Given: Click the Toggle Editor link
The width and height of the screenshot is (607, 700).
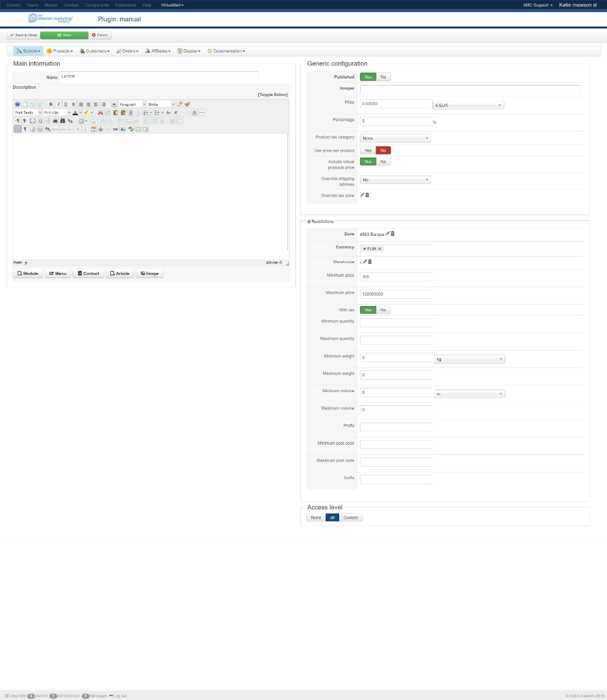Looking at the screenshot, I should click(272, 95).
